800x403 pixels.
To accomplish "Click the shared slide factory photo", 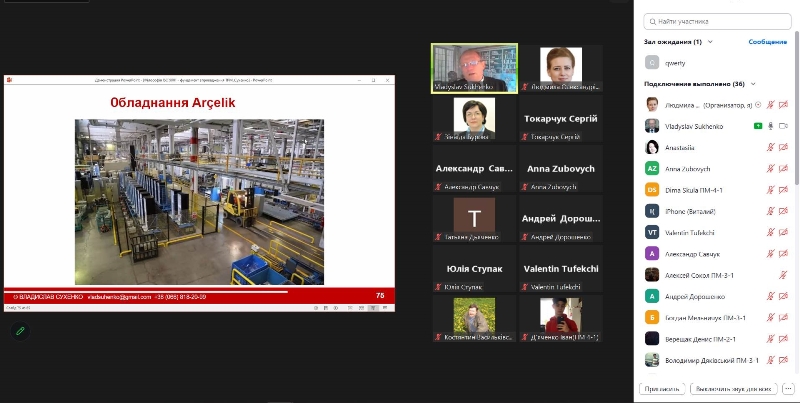I will pos(199,202).
